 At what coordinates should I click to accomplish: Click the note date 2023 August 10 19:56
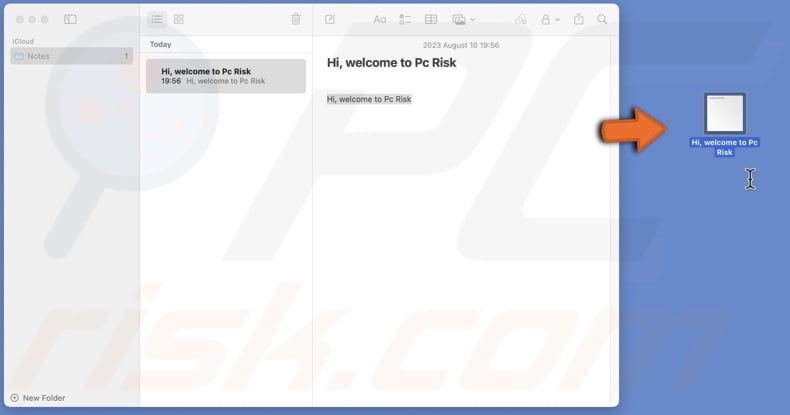[461, 45]
